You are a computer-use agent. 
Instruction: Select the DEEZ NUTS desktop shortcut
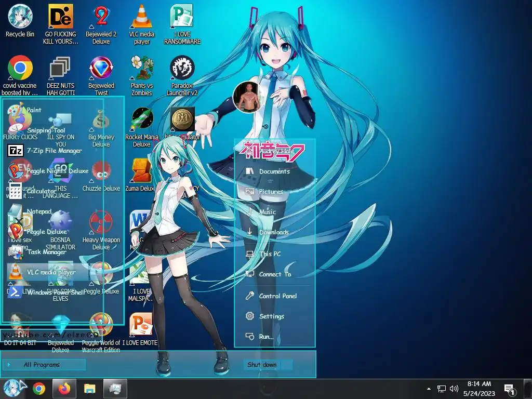(x=60, y=76)
